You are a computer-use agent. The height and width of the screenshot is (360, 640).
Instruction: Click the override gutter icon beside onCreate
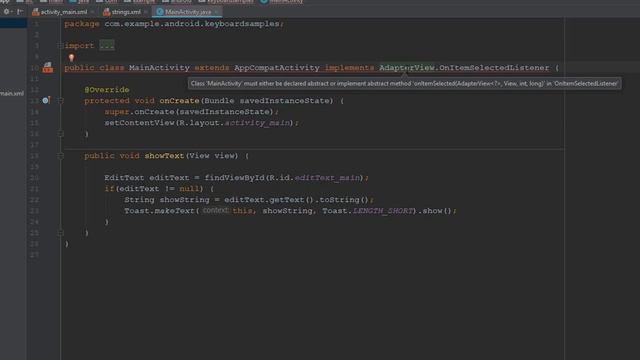click(46, 100)
